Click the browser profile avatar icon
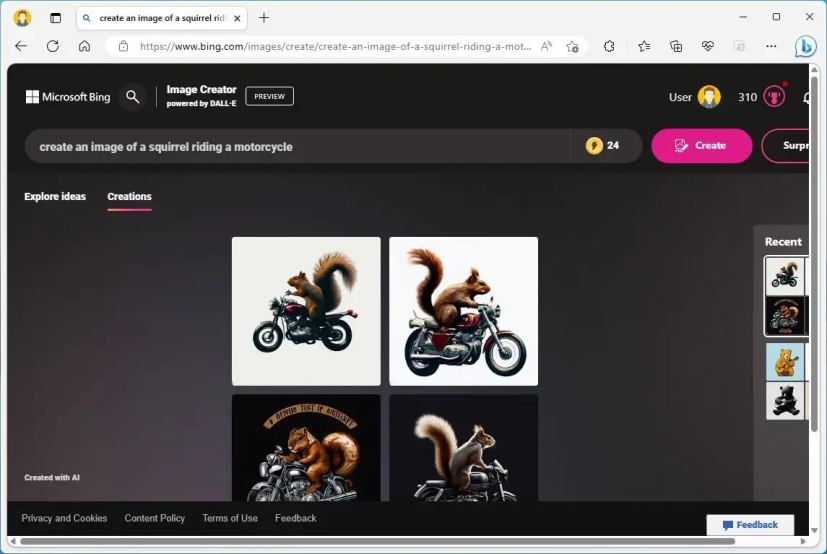This screenshot has width=827, height=554. (x=22, y=18)
